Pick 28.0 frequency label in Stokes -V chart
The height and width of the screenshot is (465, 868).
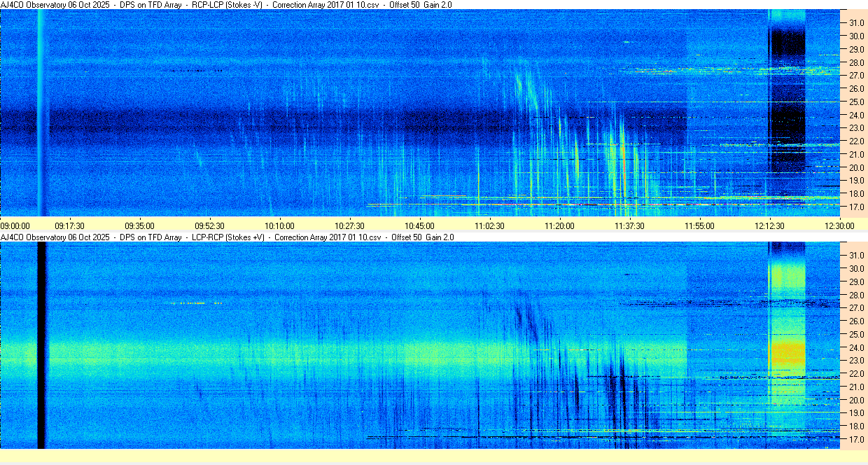[x=857, y=62]
